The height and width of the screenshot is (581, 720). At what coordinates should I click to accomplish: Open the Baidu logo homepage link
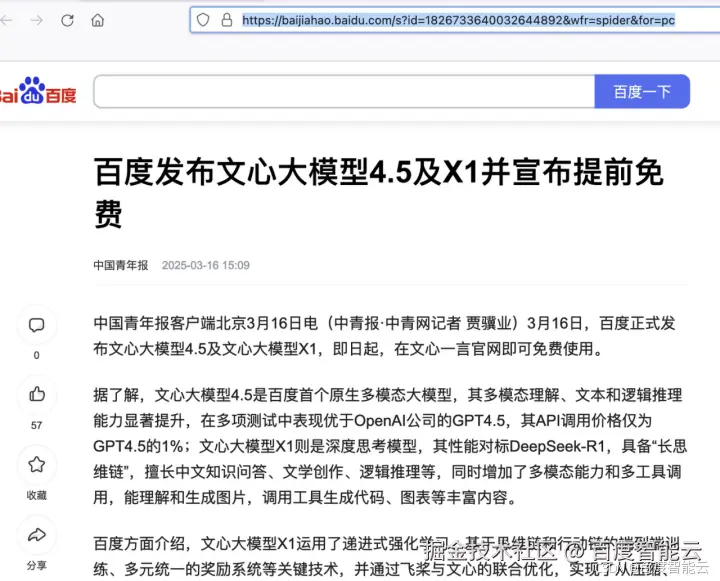[38, 90]
